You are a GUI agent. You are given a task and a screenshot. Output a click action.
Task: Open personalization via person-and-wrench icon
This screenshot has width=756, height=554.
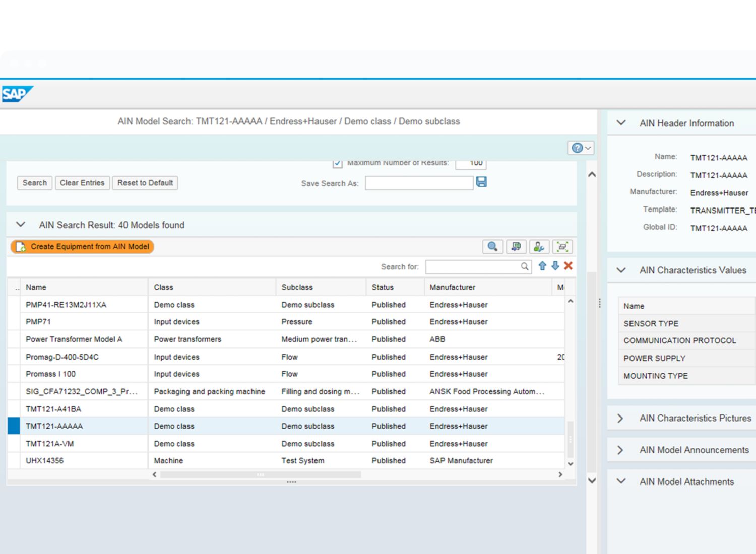[539, 247]
